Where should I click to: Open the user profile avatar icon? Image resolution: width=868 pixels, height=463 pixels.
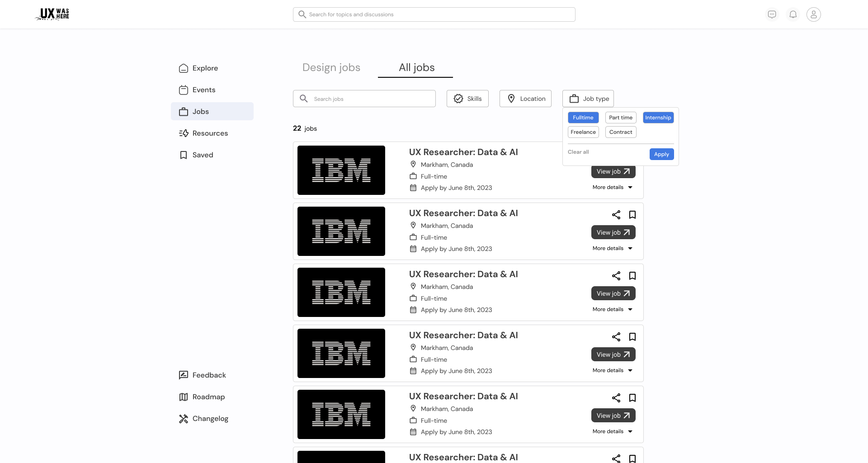[x=814, y=14]
